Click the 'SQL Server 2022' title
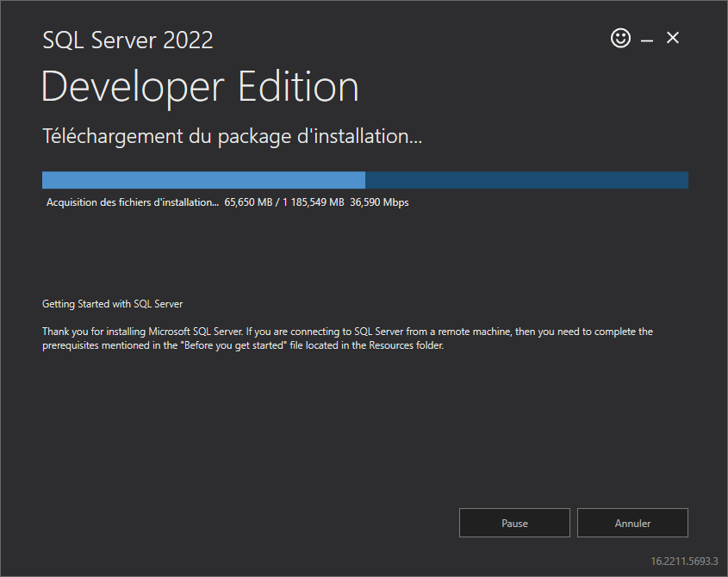The height and width of the screenshot is (577, 728). tap(128, 40)
